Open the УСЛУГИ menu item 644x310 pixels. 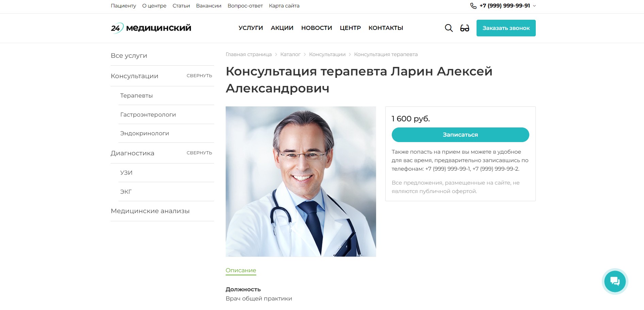pos(251,28)
